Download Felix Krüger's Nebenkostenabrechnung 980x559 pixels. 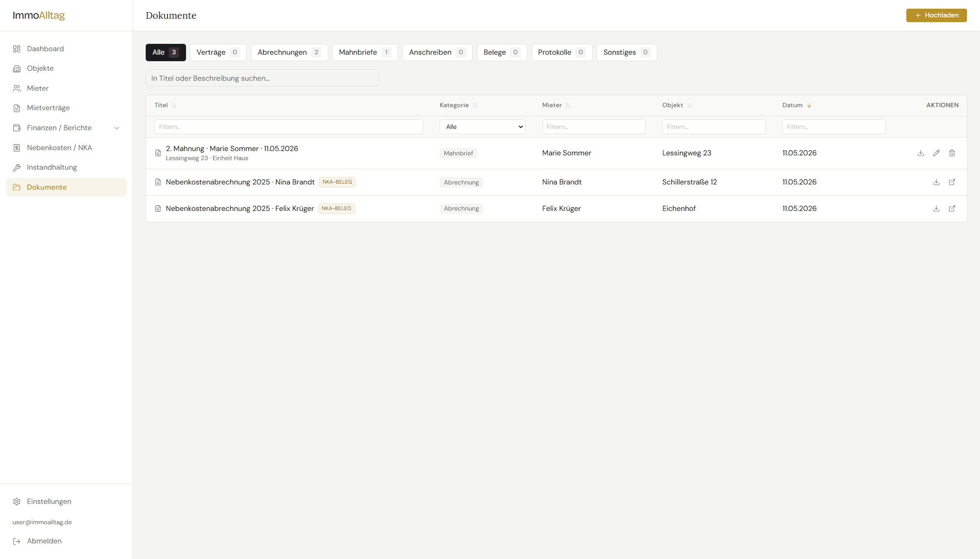(936, 208)
